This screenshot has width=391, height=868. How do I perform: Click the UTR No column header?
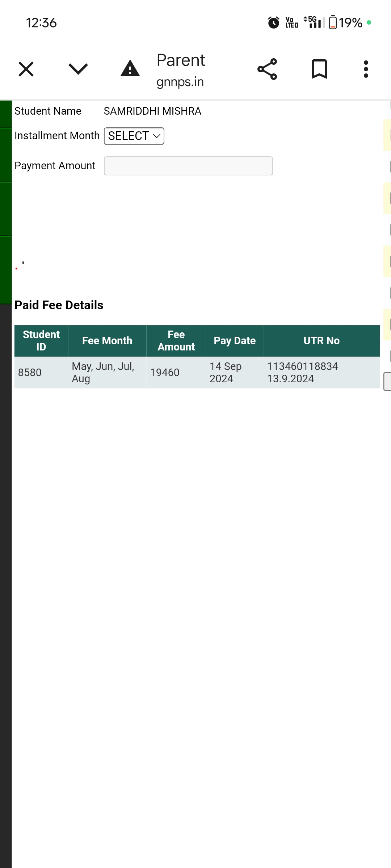click(x=321, y=341)
